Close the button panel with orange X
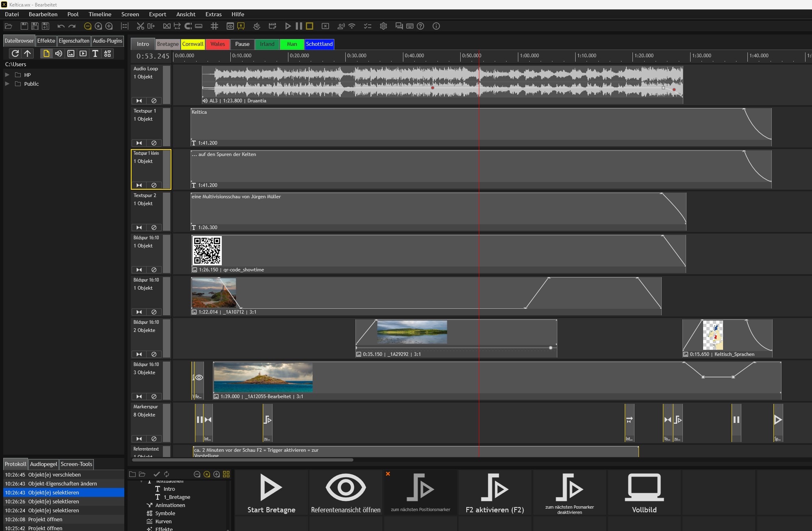The height and width of the screenshot is (531, 812). [x=388, y=474]
